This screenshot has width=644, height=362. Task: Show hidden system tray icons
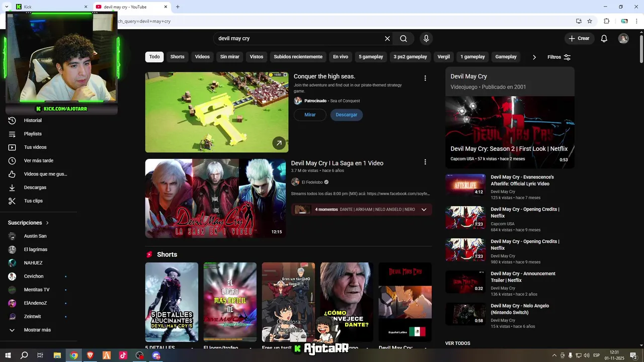554,355
